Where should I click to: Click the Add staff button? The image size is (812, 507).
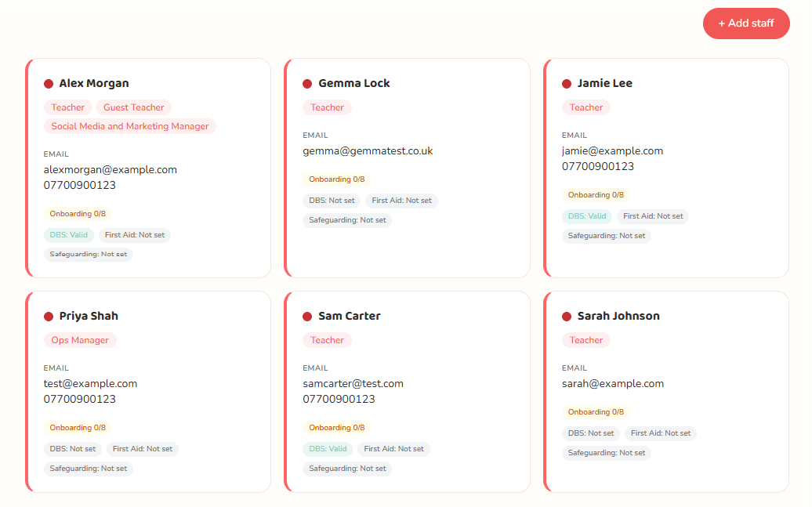(x=745, y=24)
